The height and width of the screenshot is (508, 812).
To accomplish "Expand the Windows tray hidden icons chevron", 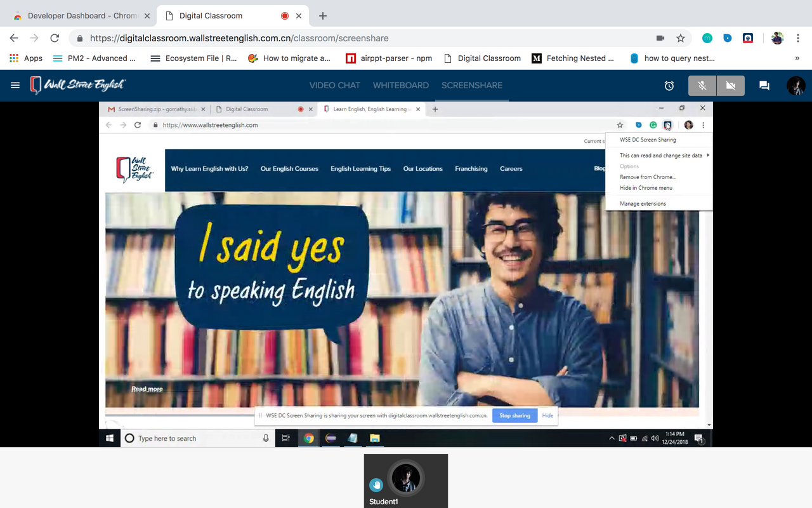I will [x=612, y=438].
